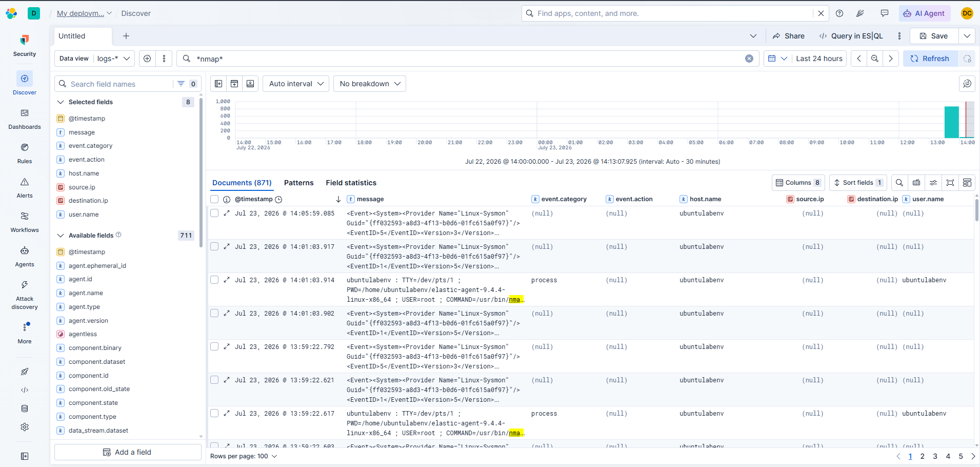
Task: Open Workflows in the side navigation
Action: click(x=25, y=222)
